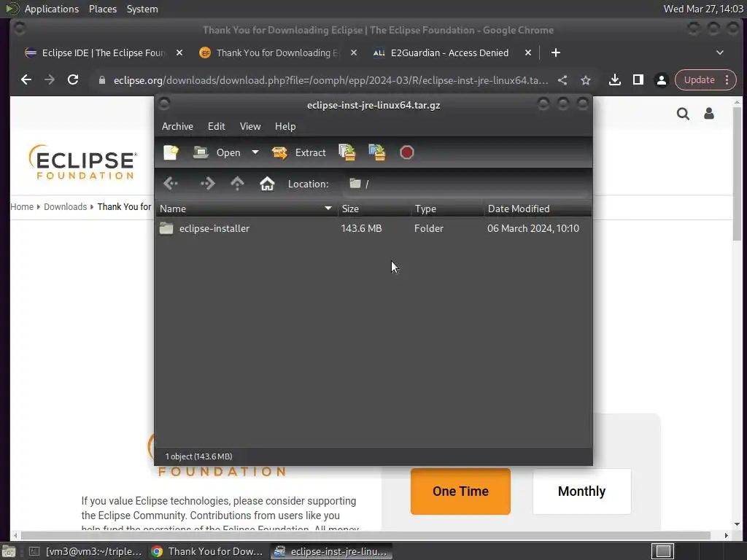Click the Eclipse site user account icon
The image size is (747, 560).
coord(709,113)
